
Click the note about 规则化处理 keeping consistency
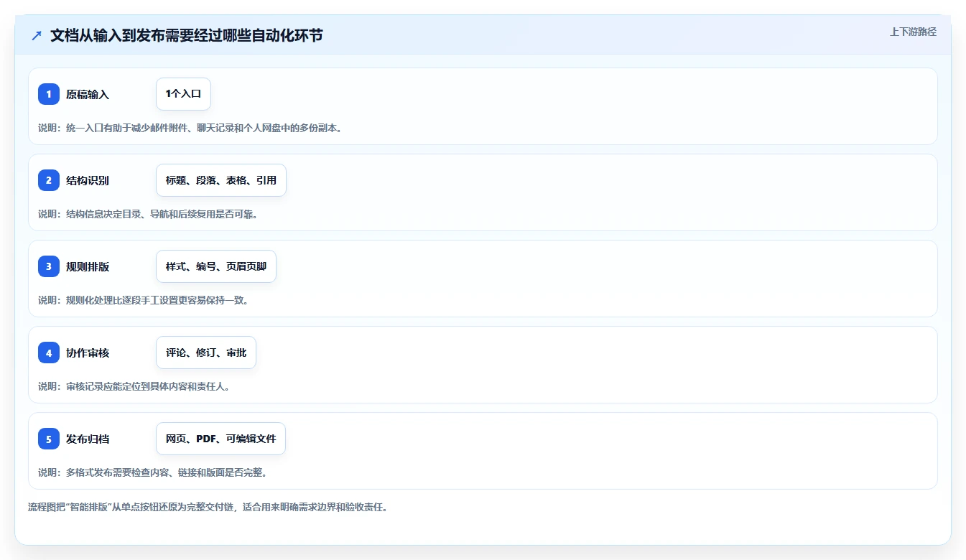[144, 300]
